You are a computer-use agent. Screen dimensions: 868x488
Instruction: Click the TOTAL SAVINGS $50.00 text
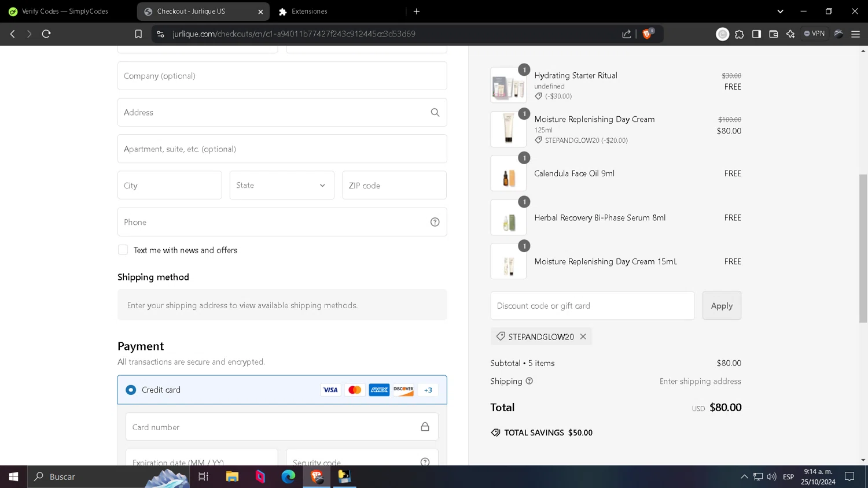[x=548, y=432]
